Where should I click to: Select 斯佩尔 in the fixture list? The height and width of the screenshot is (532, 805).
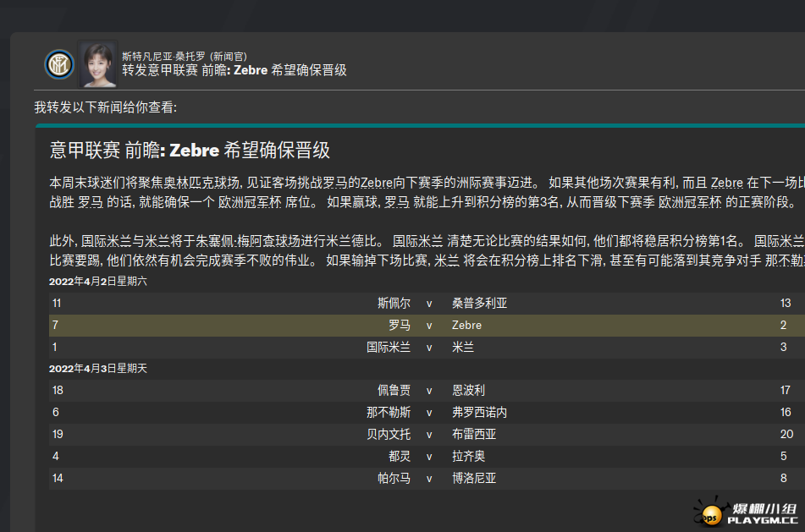coord(394,303)
